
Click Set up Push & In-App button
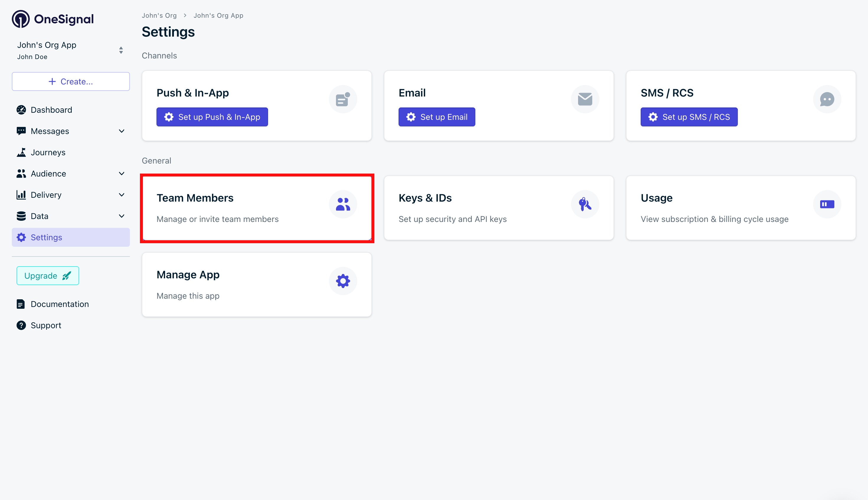coord(212,117)
